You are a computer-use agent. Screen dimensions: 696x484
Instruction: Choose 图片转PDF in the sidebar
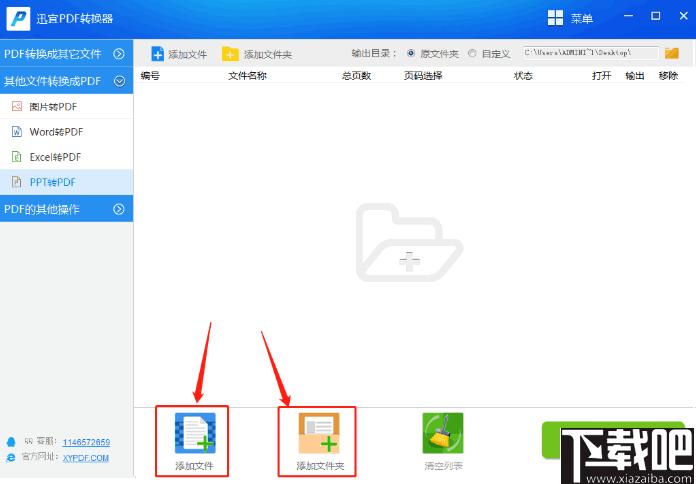[x=67, y=107]
